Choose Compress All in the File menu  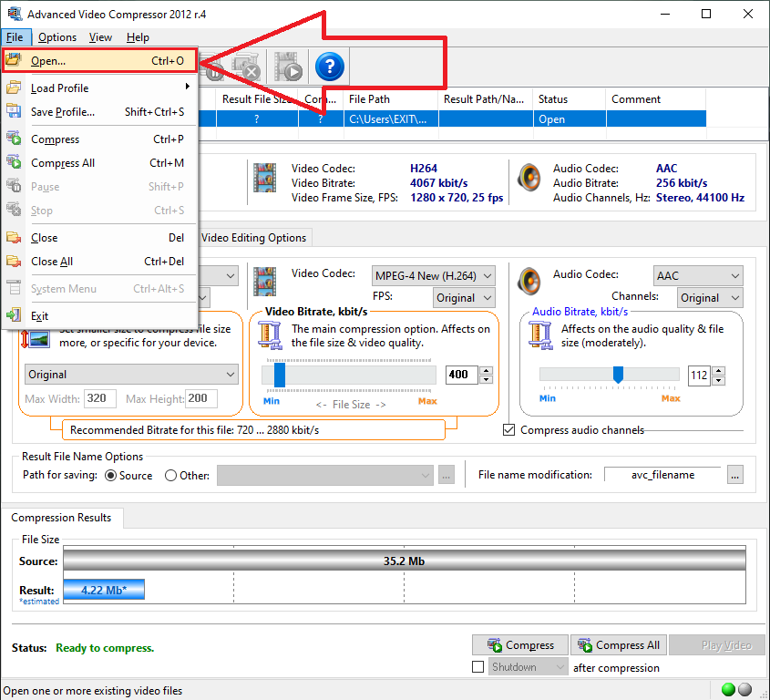pos(99,162)
